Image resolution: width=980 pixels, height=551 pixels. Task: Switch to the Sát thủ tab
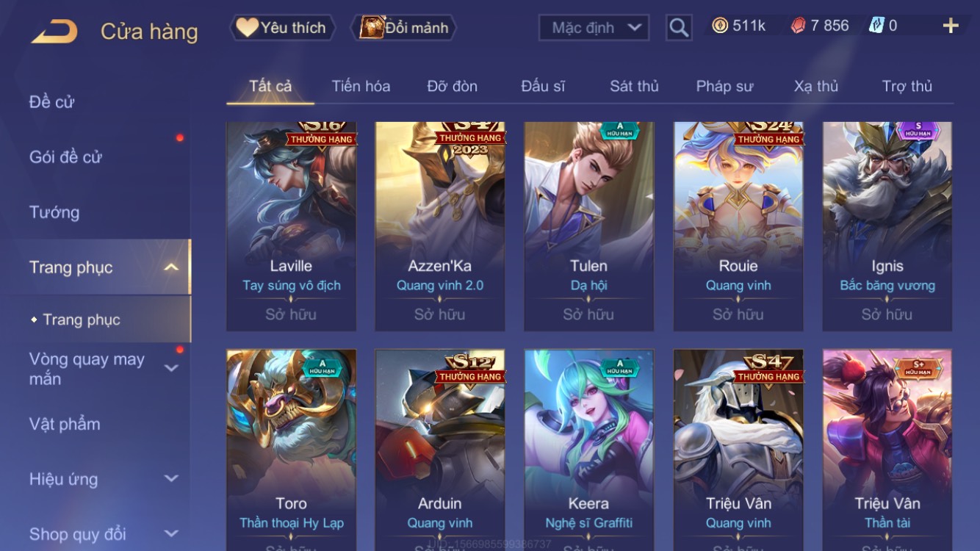634,86
